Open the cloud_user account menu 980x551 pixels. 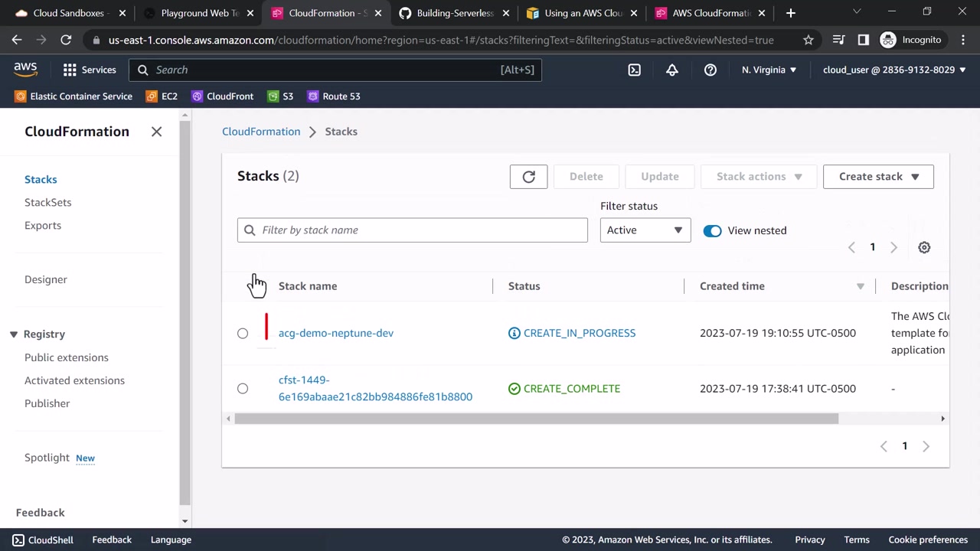pos(895,70)
